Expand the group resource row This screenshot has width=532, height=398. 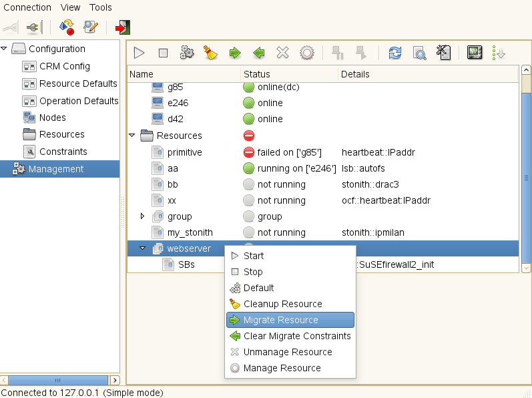142,216
